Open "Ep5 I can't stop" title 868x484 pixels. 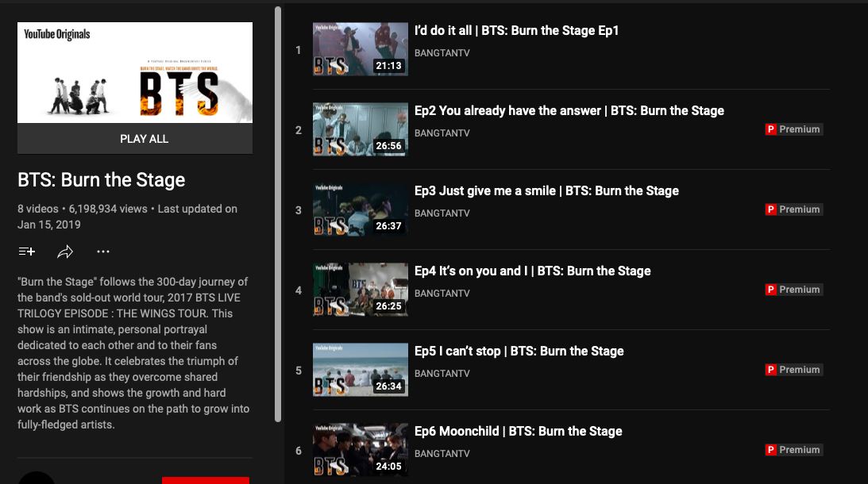coord(519,351)
